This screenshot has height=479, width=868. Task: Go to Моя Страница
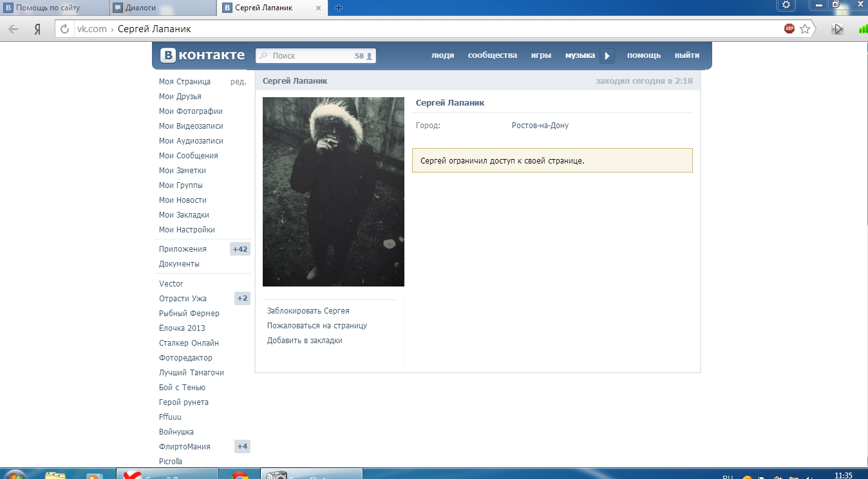tap(185, 82)
